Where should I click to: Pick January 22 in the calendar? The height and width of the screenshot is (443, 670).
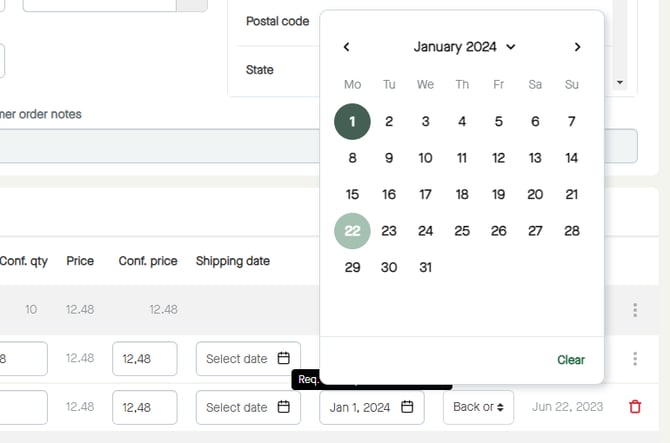(352, 231)
